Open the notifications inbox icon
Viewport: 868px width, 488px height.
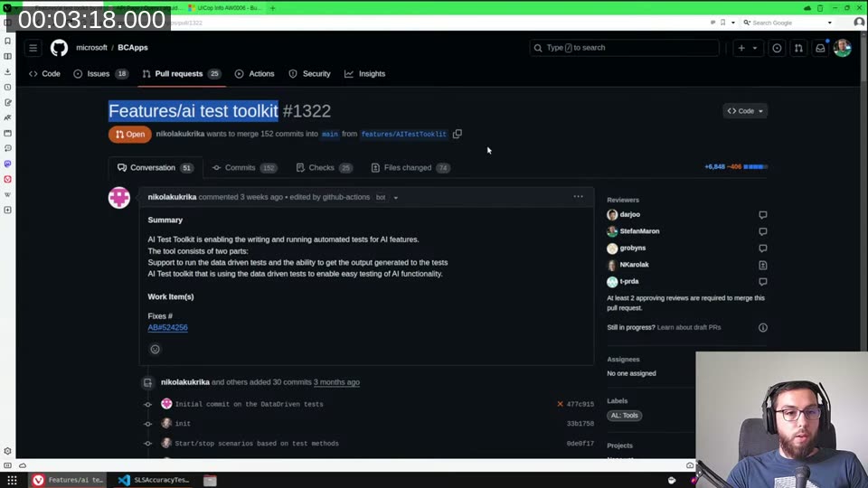[x=820, y=48]
